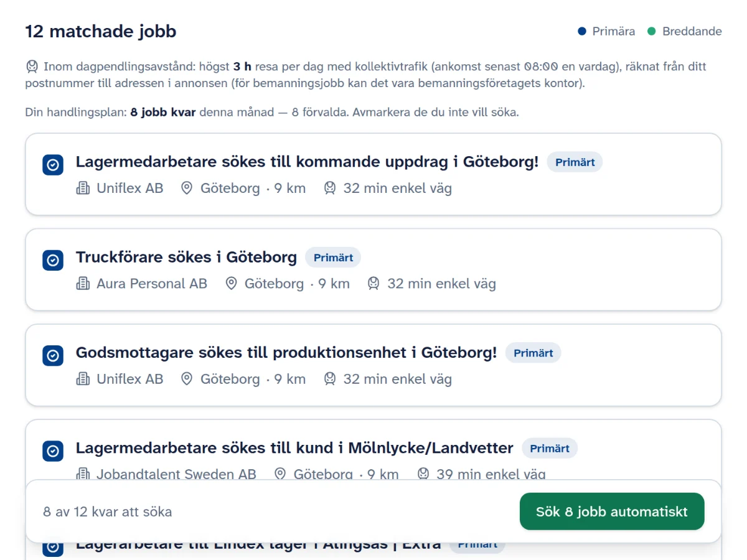Click location pin icon in Truckförare card
This screenshot has width=747, height=560.
pos(231,284)
